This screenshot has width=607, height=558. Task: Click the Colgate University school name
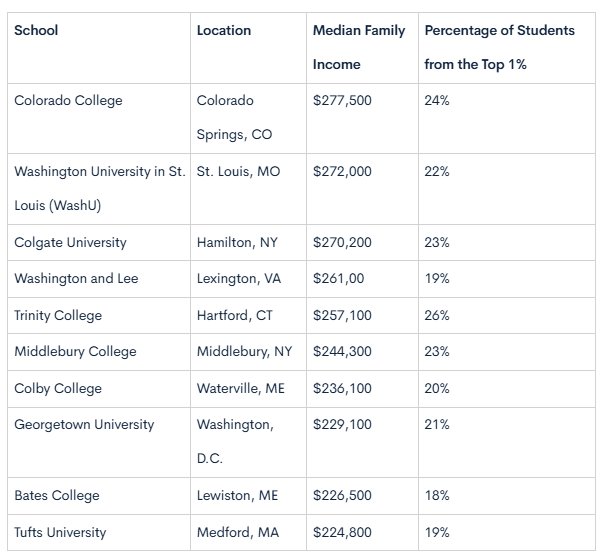70,242
